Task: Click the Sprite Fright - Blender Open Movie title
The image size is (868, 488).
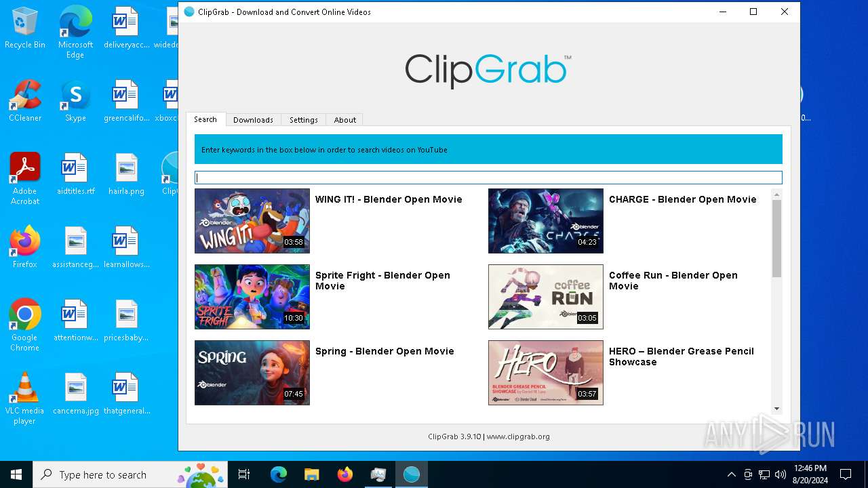Action: click(382, 281)
